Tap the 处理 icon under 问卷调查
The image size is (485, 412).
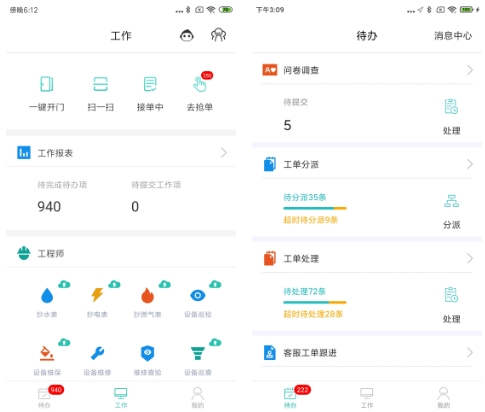click(x=451, y=106)
